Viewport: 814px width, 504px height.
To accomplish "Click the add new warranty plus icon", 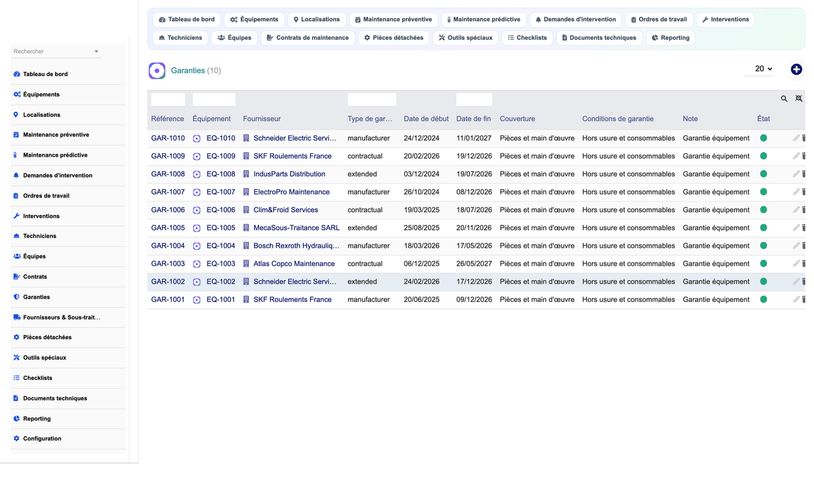I will click(796, 69).
